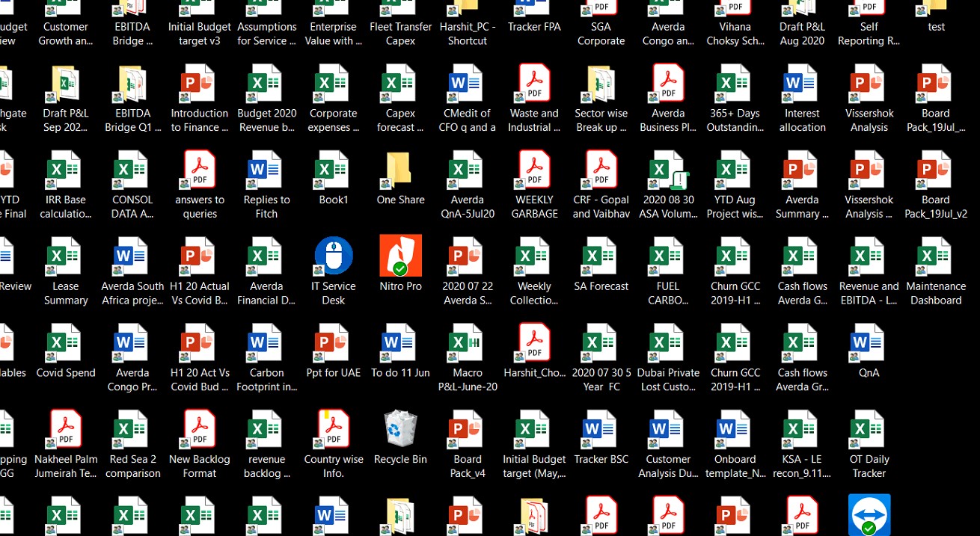The height and width of the screenshot is (536, 980).
Task: Open the IRR Base calculation spreadsheet
Action: point(65,169)
